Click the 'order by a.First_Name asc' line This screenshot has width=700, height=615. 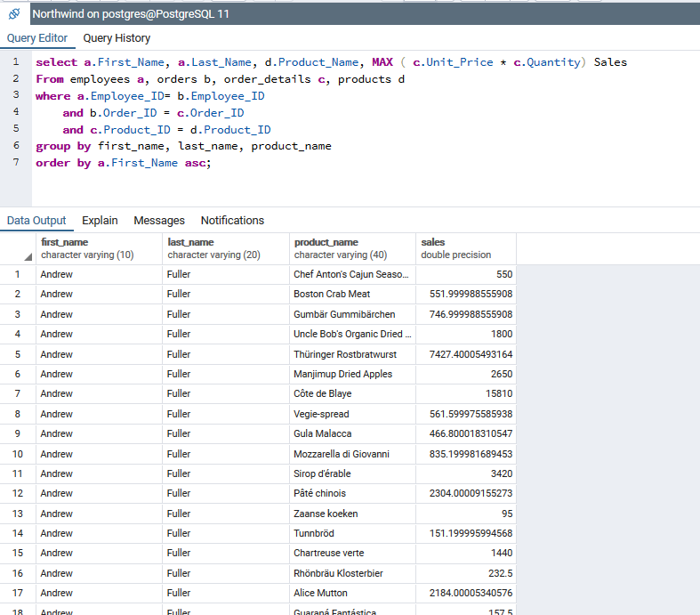click(124, 163)
